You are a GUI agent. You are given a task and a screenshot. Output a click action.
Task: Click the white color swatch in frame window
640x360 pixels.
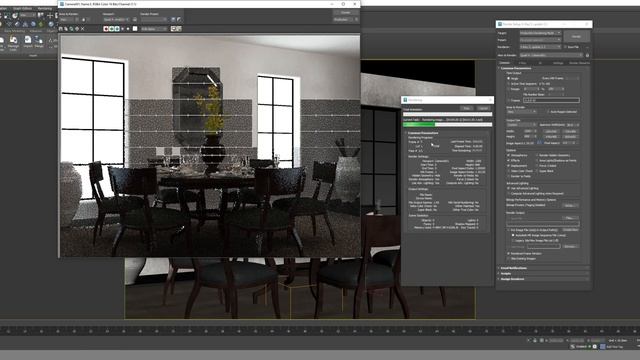tap(135, 29)
